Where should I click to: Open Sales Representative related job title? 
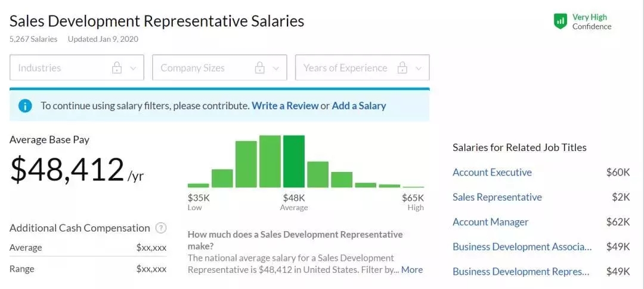tap(497, 197)
